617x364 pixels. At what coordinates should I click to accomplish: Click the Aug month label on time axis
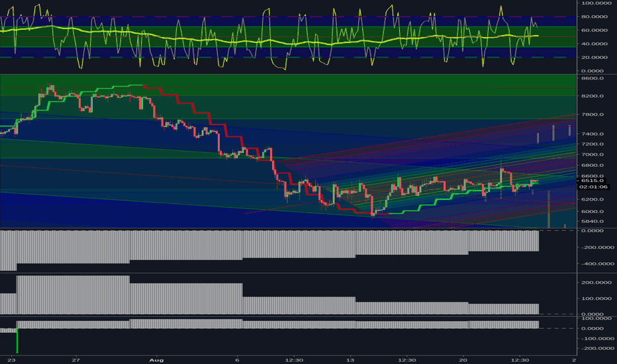point(157,359)
